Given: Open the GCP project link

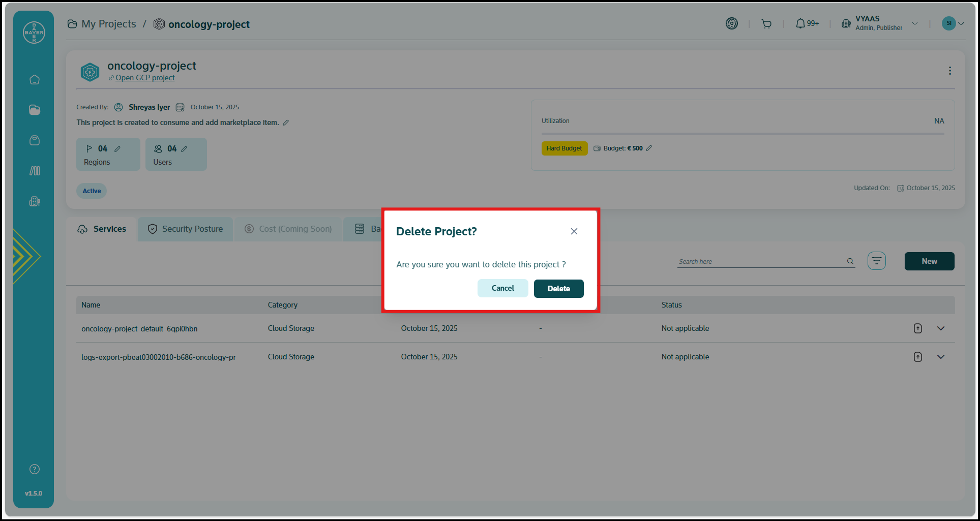Looking at the screenshot, I should click(x=145, y=78).
